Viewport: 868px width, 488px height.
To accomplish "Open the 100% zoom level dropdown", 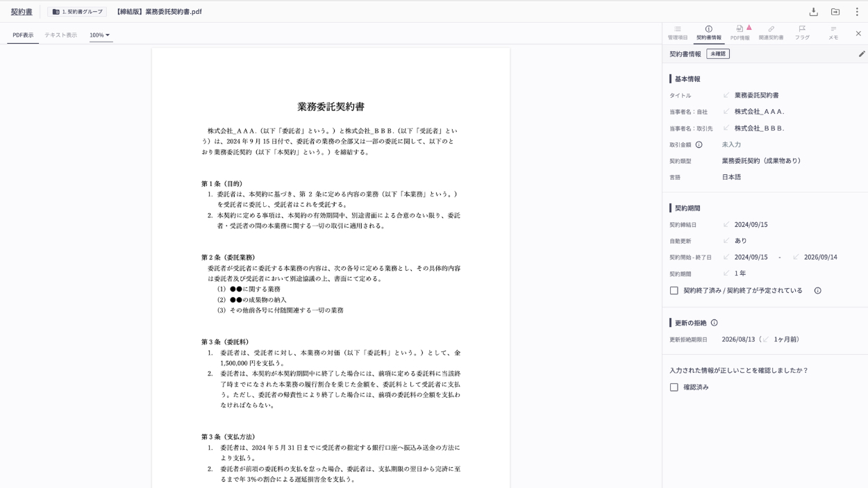I will pyautogui.click(x=101, y=35).
